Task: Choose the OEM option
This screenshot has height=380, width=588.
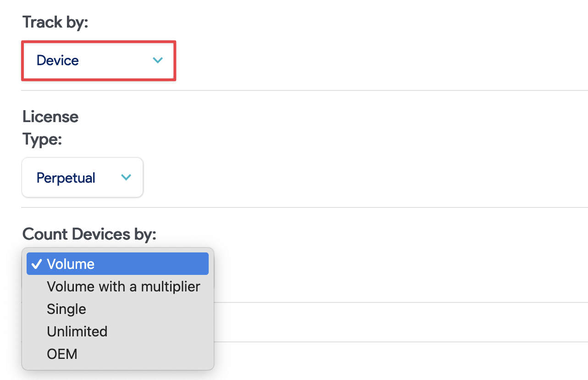Action: (62, 354)
